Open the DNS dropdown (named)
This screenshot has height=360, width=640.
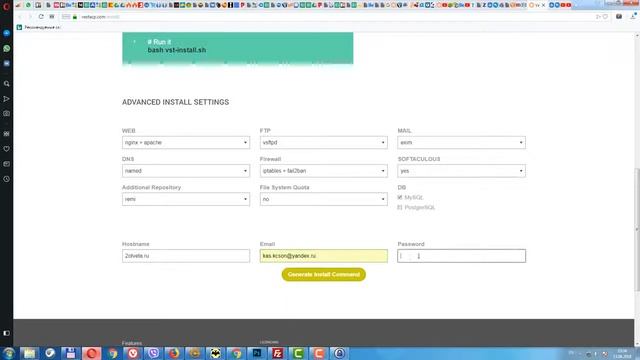click(186, 171)
